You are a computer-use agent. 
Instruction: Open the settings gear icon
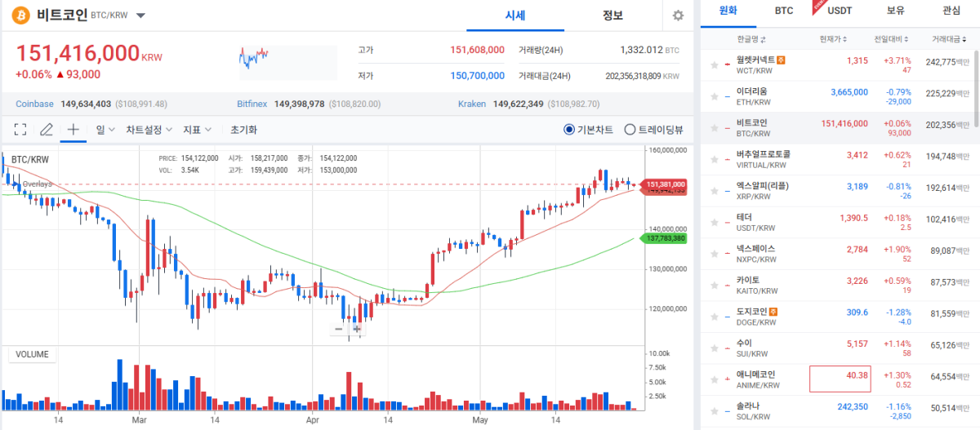coord(678,16)
